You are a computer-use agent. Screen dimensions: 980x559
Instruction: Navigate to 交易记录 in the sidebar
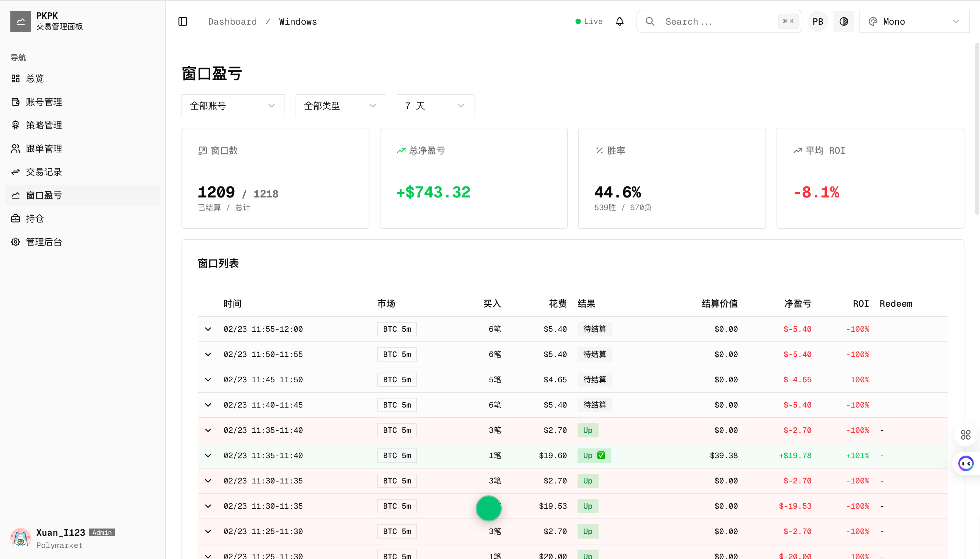pos(43,172)
